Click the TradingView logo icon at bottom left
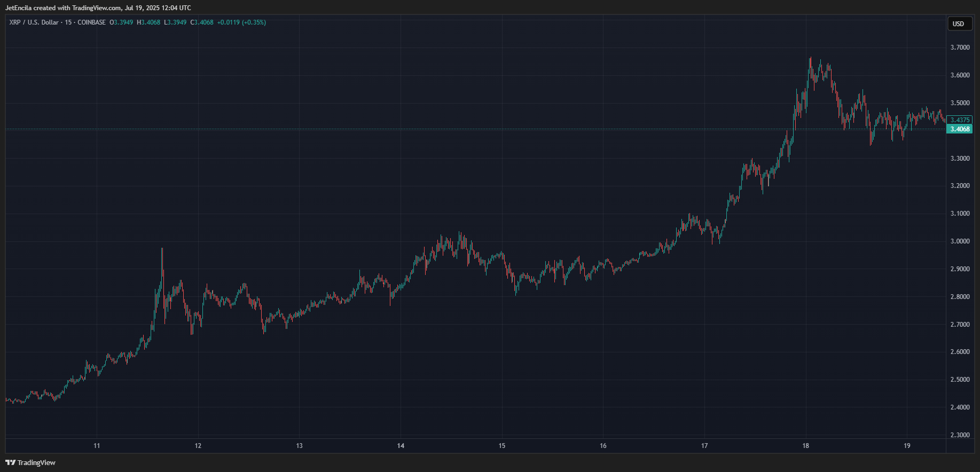Viewport: 980px width, 472px height. point(10,462)
